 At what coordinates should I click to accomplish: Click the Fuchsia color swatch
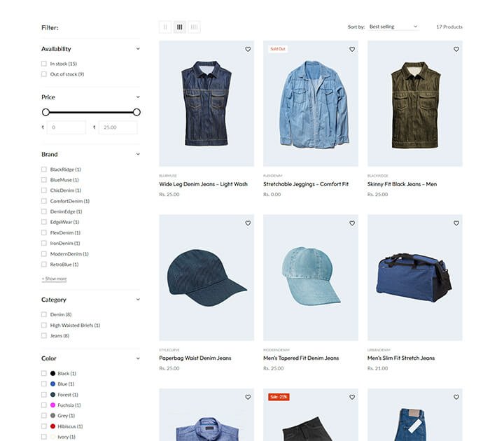[x=53, y=405]
